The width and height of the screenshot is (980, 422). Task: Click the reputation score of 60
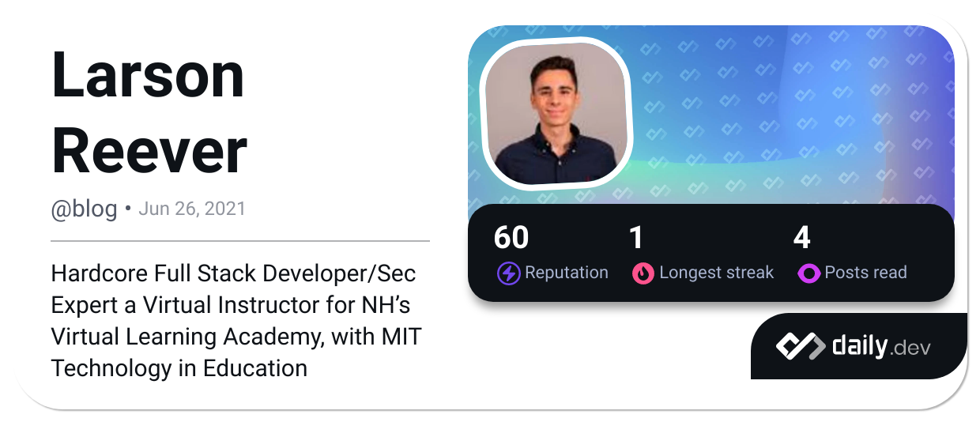tap(511, 238)
